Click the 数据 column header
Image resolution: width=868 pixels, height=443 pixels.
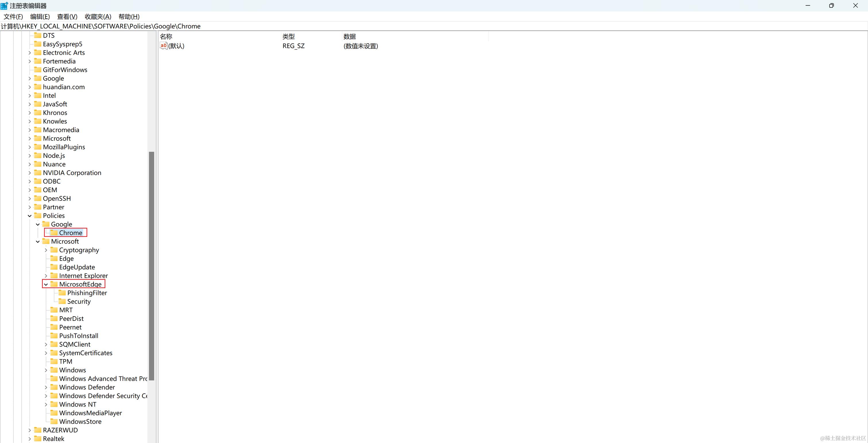click(349, 36)
